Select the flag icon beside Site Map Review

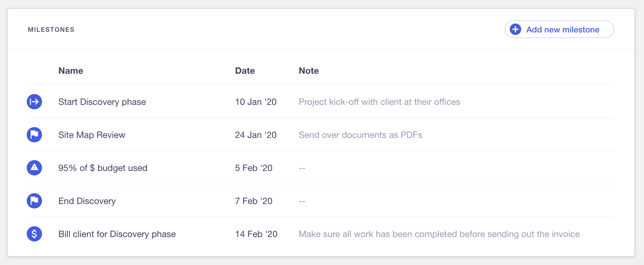pyautogui.click(x=34, y=135)
